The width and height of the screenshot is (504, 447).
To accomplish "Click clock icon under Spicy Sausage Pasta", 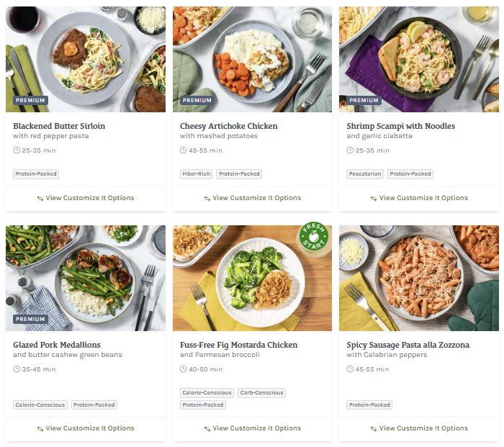I will 350,369.
